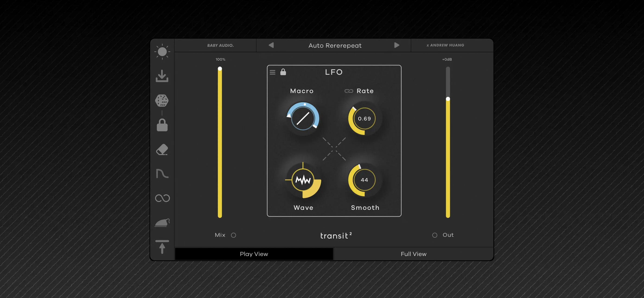Select the eraser icon to reset settings
This screenshot has height=298, width=644.
tap(162, 150)
